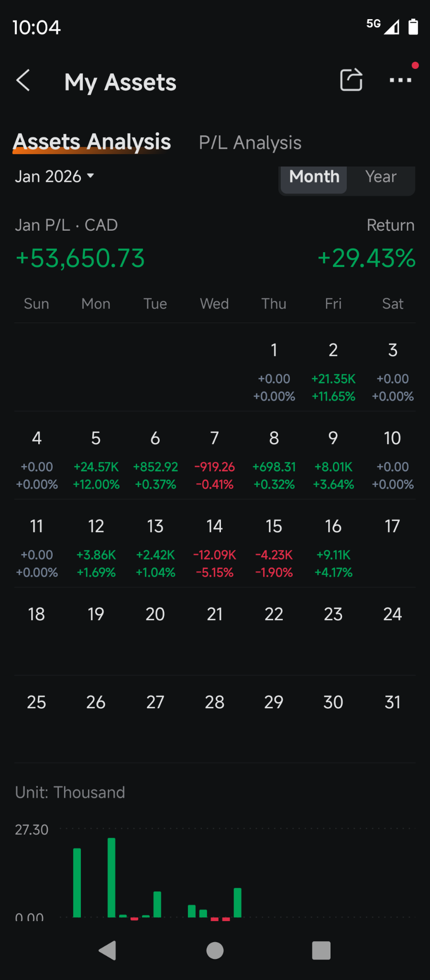This screenshot has height=980, width=430.
Task: Tap the back arrow icon
Action: point(23,80)
